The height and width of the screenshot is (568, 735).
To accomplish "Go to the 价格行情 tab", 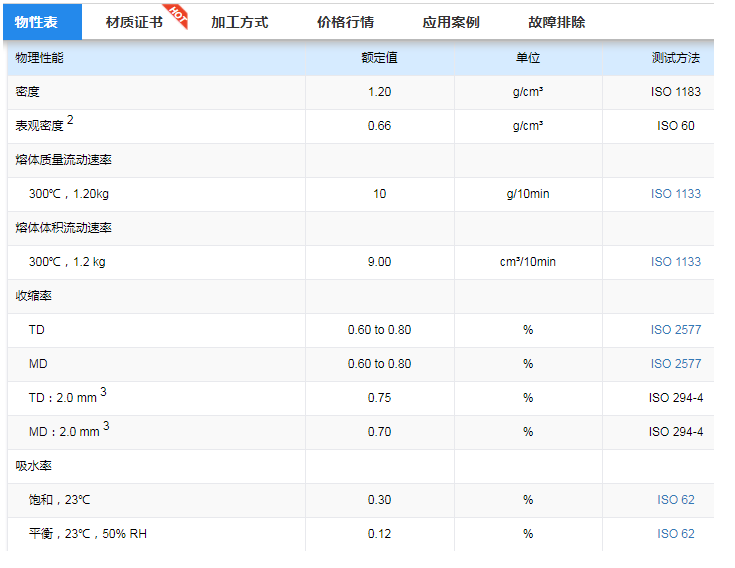I will 345,22.
